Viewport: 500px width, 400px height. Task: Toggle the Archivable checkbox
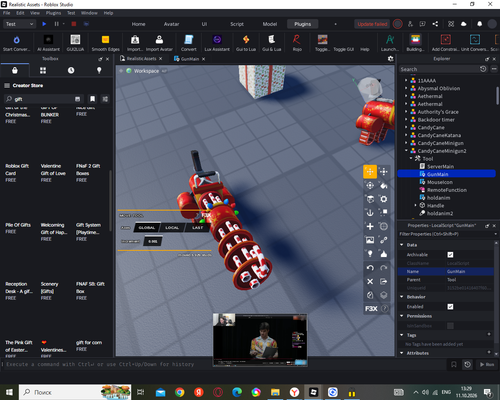tap(450, 255)
